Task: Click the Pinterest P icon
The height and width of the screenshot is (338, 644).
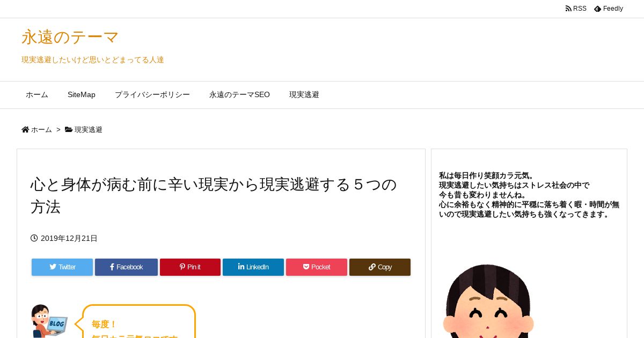Action: [182, 267]
